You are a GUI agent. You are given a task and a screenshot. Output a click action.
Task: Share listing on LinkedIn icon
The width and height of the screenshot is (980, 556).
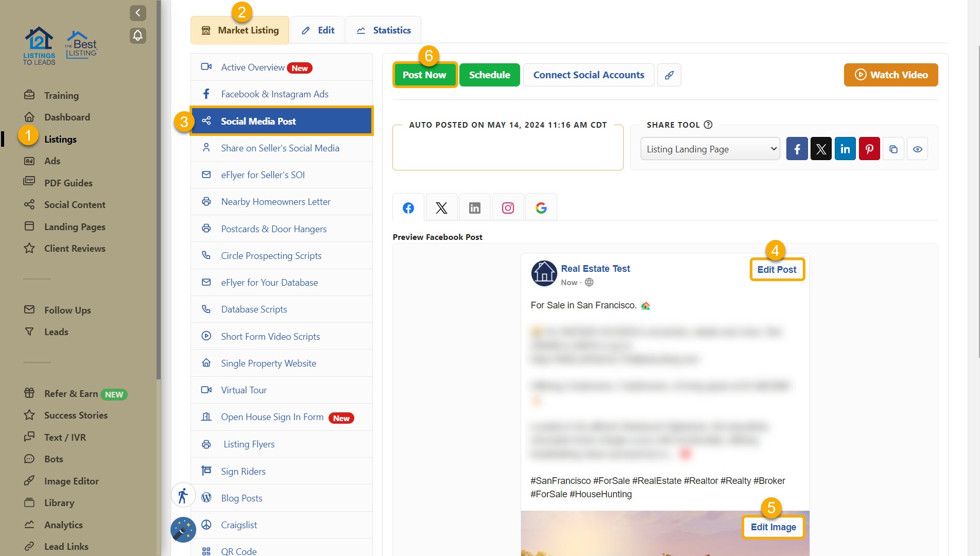pyautogui.click(x=845, y=149)
